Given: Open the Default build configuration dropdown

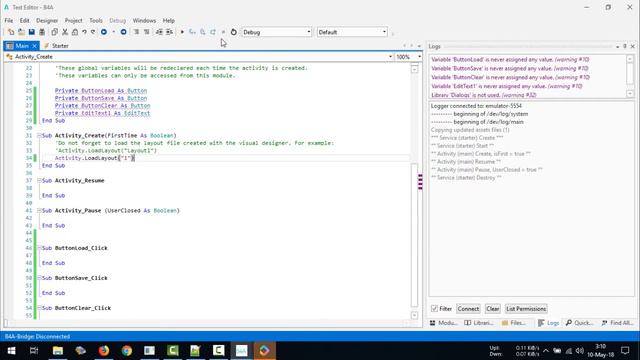Looking at the screenshot, I should click(x=352, y=32).
